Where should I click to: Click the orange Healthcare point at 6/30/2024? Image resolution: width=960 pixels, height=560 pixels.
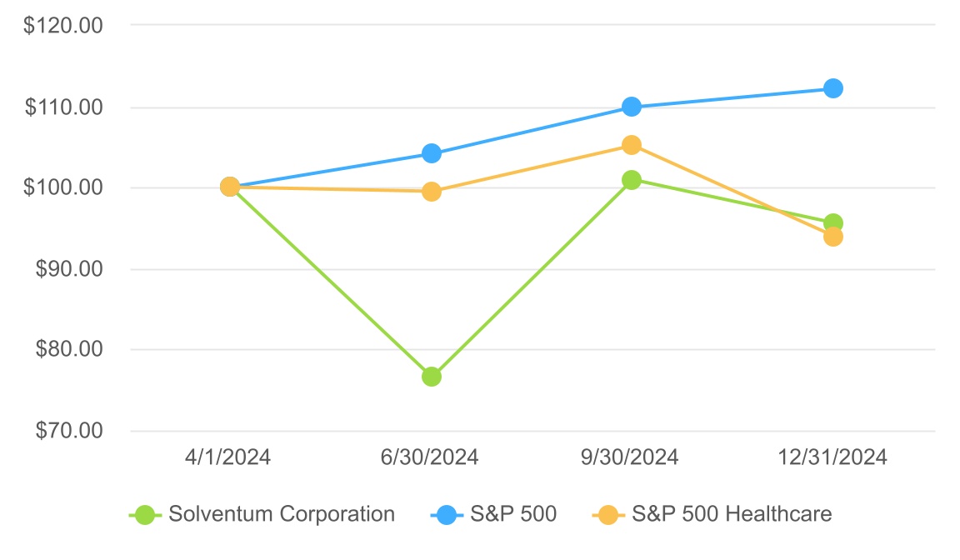pyautogui.click(x=432, y=192)
